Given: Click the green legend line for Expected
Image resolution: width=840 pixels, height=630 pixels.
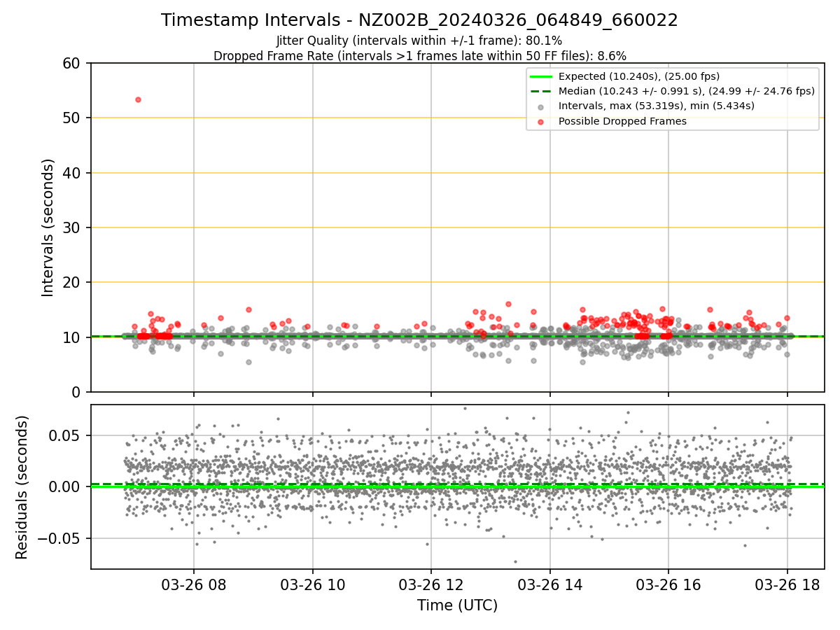Looking at the screenshot, I should (541, 76).
